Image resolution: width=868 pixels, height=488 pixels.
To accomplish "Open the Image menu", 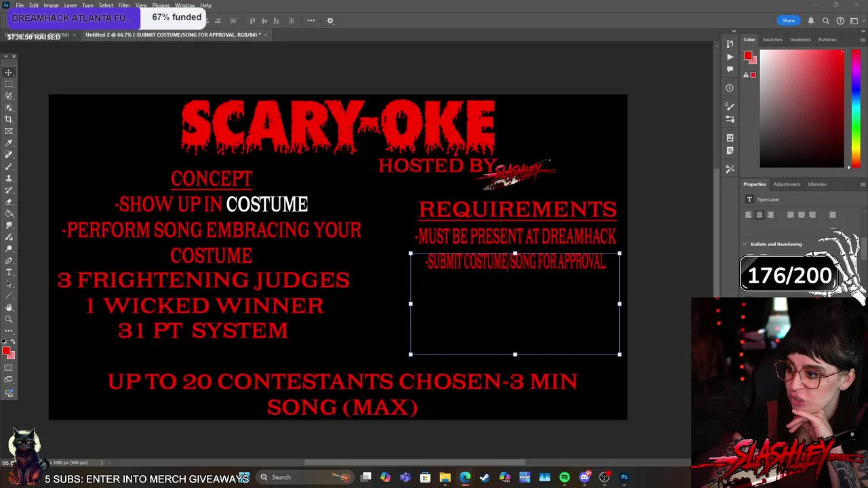I will 51,5.
